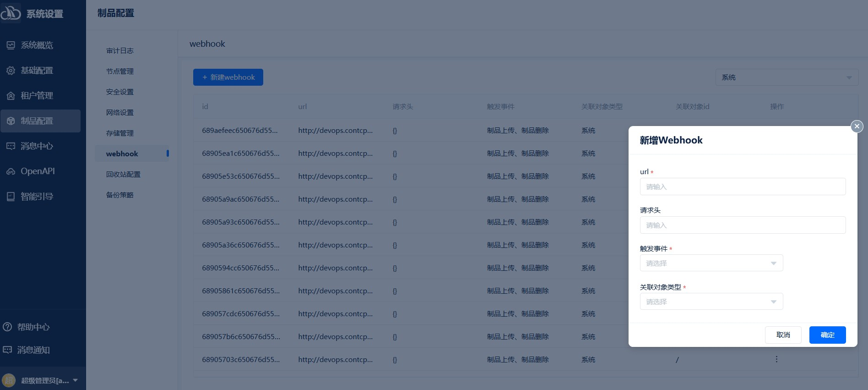Close the 新增Webhook dialog with X
The height and width of the screenshot is (390, 868).
tap(857, 126)
